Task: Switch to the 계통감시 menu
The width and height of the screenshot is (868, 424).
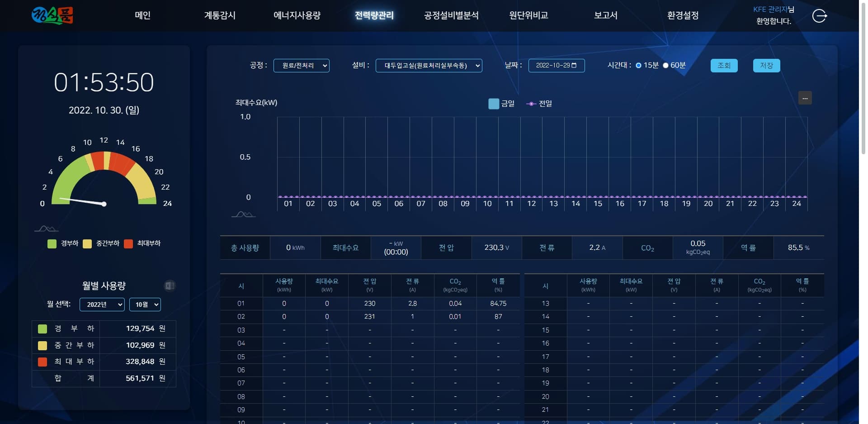Action: pyautogui.click(x=220, y=15)
